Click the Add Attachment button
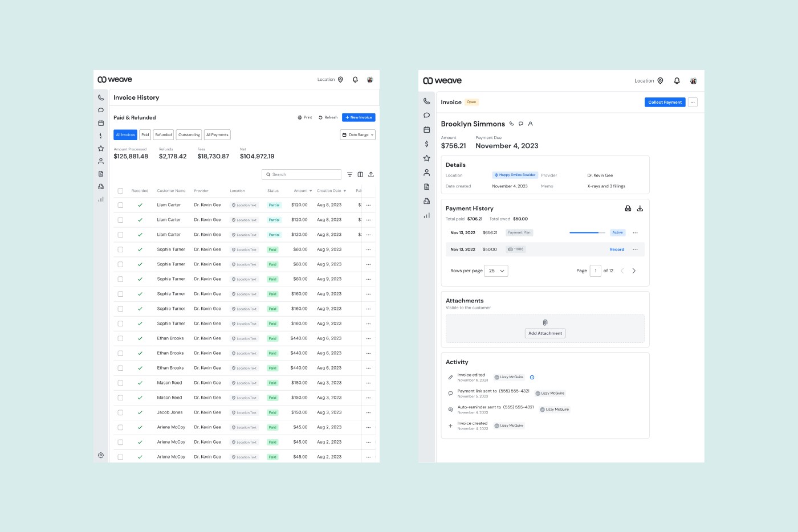The height and width of the screenshot is (532, 798). pos(545,333)
